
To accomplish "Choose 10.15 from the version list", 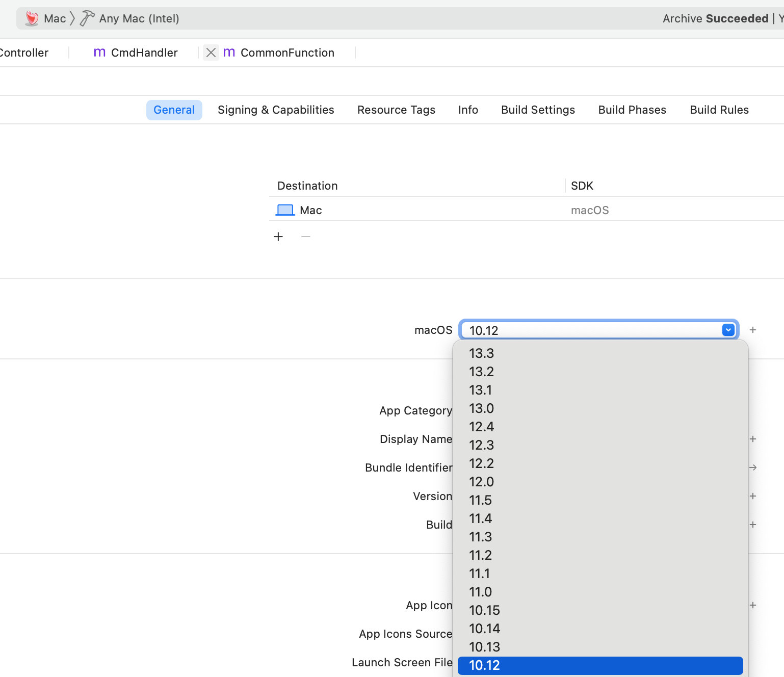I will pos(600,610).
